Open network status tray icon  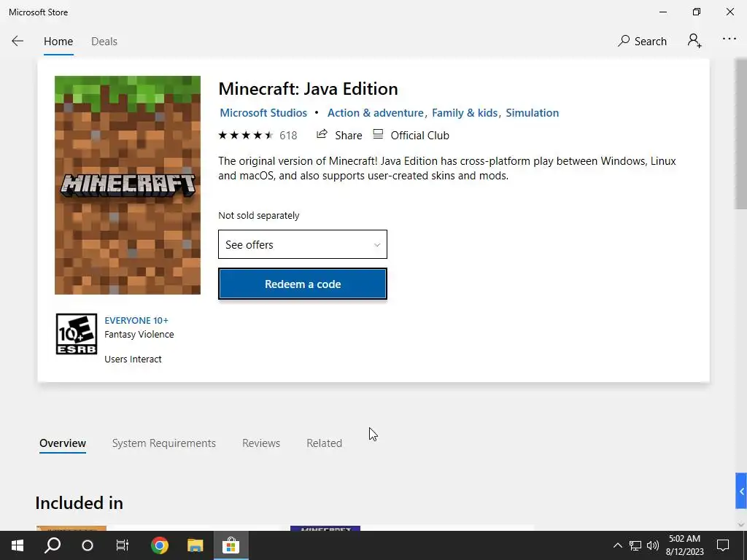(x=635, y=545)
